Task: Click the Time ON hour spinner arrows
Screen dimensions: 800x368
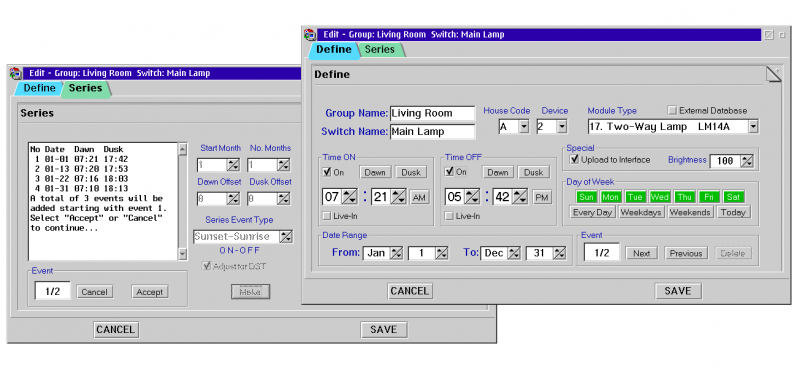Action: [350, 197]
